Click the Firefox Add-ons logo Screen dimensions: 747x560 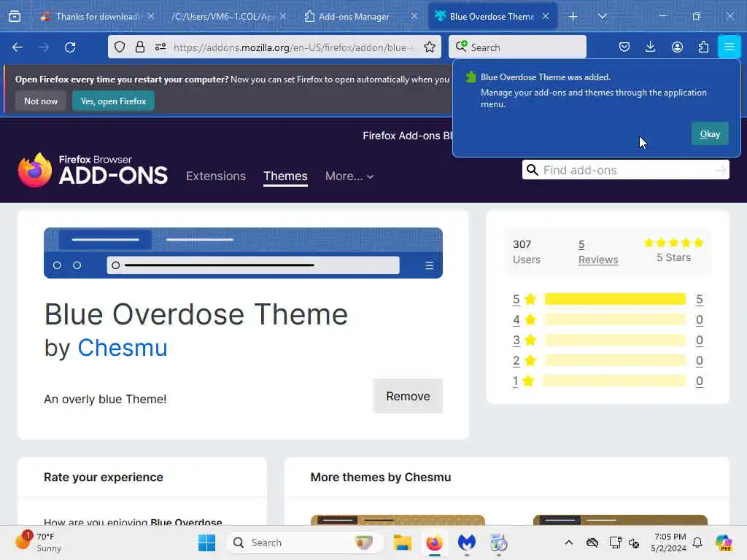(x=93, y=171)
